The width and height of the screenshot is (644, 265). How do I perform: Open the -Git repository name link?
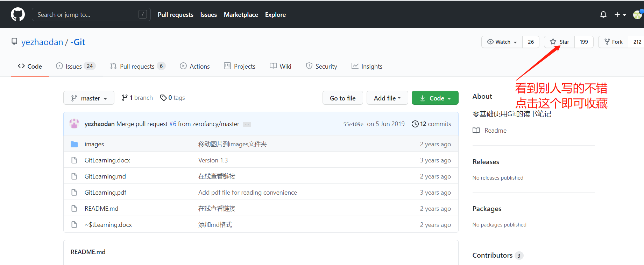tap(78, 42)
